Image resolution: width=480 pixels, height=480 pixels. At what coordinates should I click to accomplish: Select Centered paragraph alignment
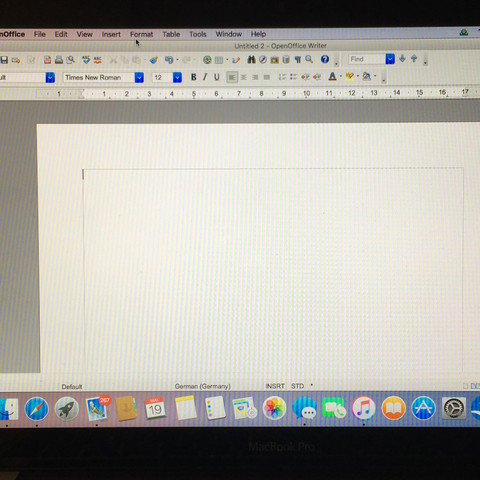(x=244, y=77)
